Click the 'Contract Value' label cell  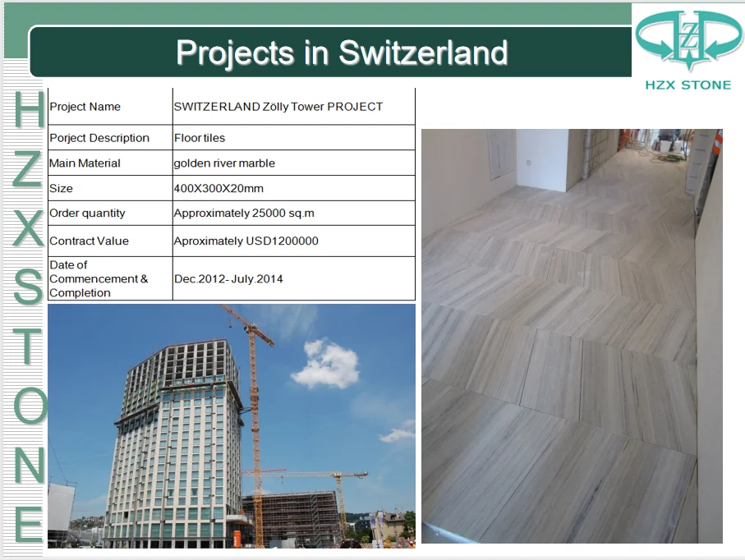point(110,241)
